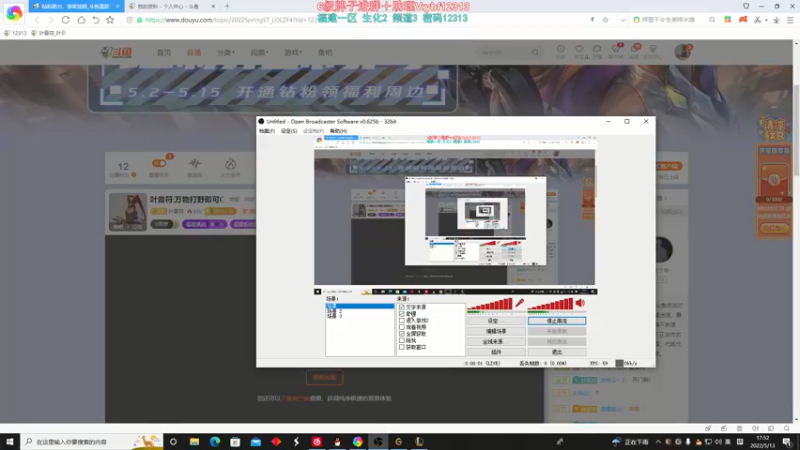Image resolution: width=800 pixels, height=450 pixels.
Task: Click the 退出 button in OBS
Action: pyautogui.click(x=557, y=352)
